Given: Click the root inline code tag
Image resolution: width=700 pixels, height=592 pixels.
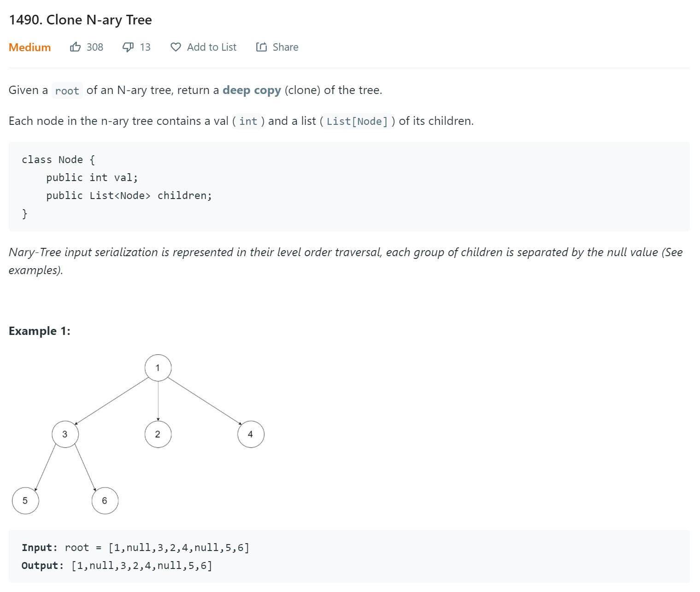Looking at the screenshot, I should [x=67, y=91].
